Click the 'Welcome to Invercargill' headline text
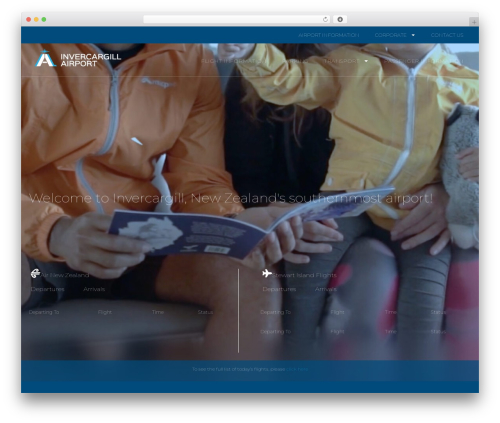Image resolution: width=500 pixels, height=423 pixels. (x=231, y=198)
